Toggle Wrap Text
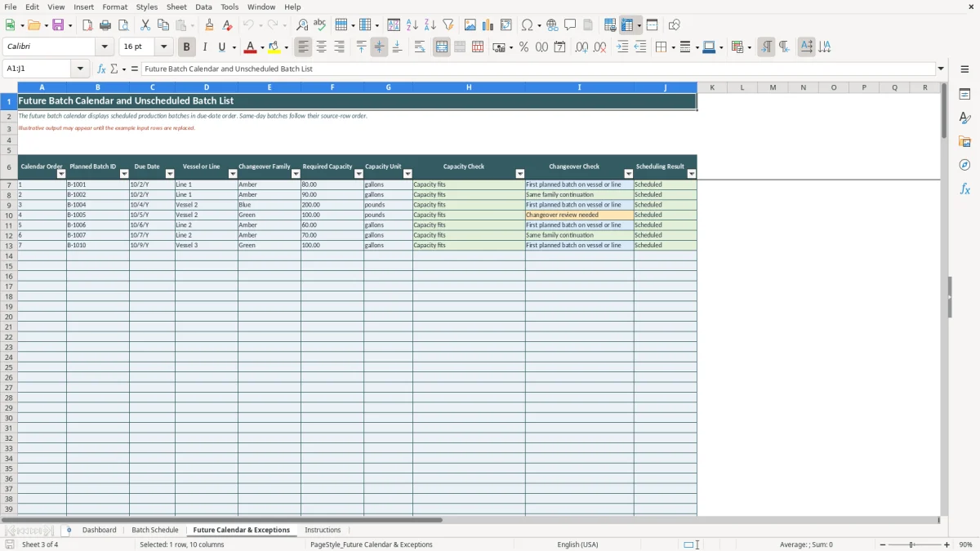This screenshot has height=551, width=980. click(x=420, y=47)
